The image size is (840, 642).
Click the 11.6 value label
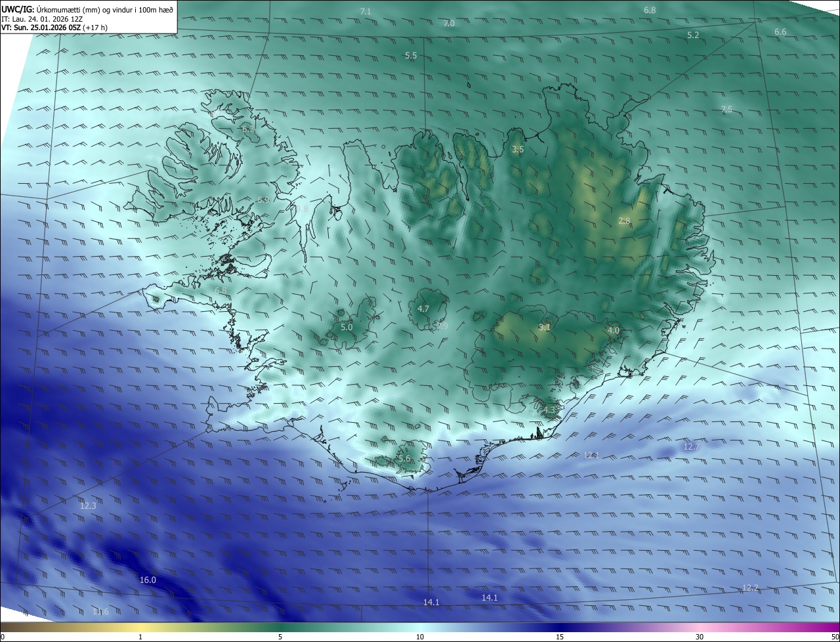[x=100, y=612]
